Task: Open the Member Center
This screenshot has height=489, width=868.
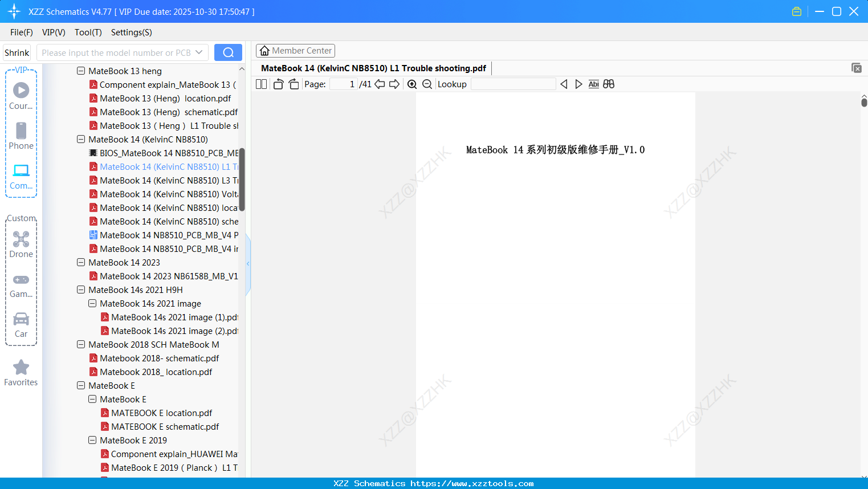Action: (295, 51)
